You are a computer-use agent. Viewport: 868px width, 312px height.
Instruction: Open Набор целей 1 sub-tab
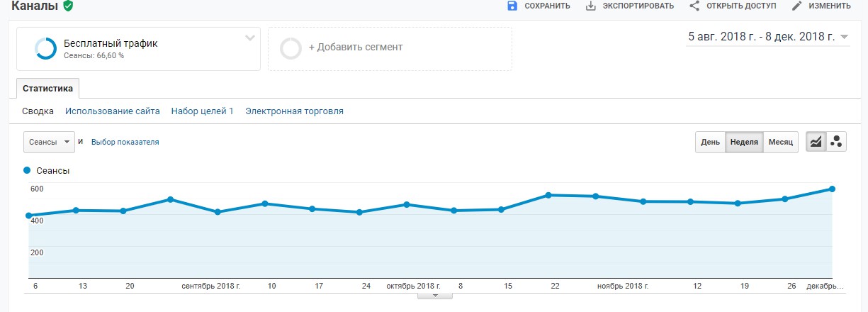pos(203,111)
